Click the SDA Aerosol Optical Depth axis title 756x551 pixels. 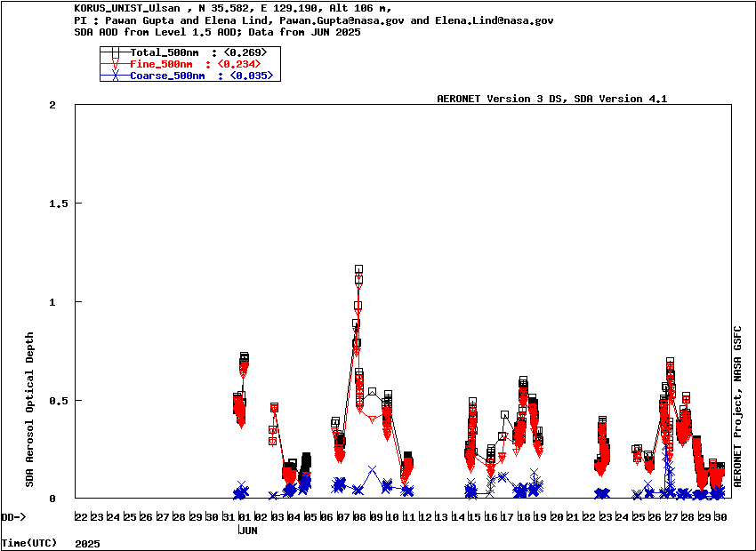pos(29,410)
